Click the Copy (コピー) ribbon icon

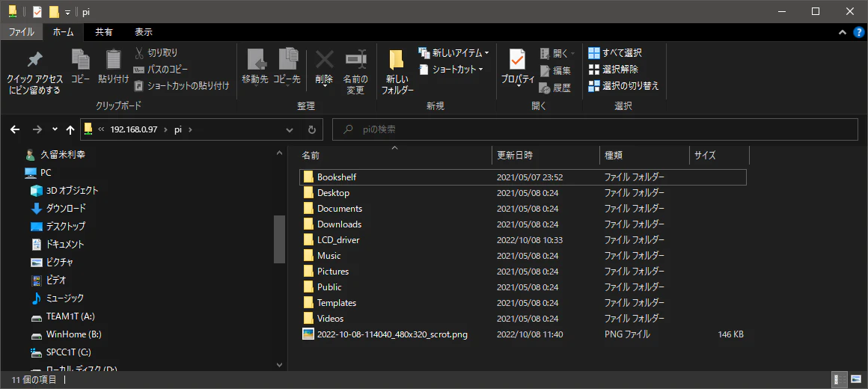click(x=81, y=59)
